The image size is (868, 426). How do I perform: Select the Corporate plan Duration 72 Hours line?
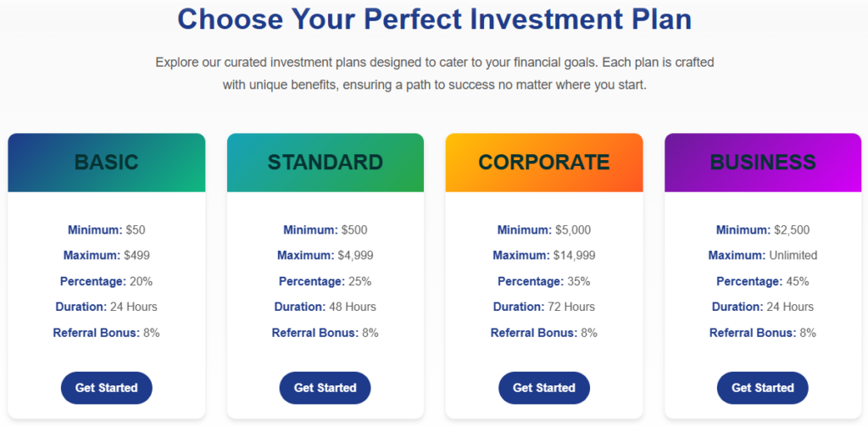pos(544,307)
